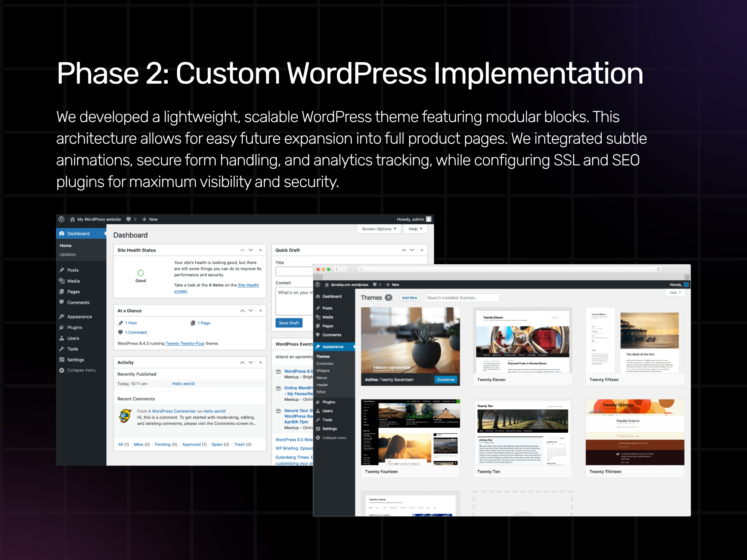
Task: Click the Collapse menu arrow icon
Action: pos(62,370)
